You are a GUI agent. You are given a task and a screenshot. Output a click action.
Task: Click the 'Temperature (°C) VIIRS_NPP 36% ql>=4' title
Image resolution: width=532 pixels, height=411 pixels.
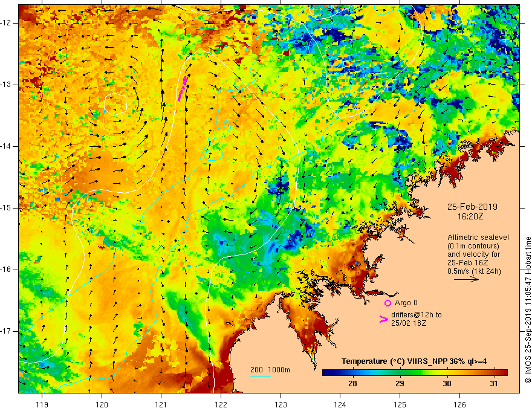pos(414,361)
